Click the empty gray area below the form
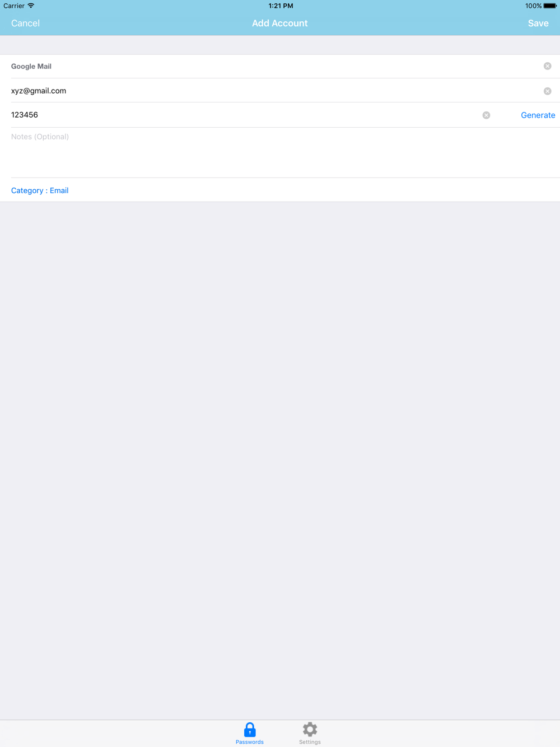560x747 pixels. click(280, 459)
